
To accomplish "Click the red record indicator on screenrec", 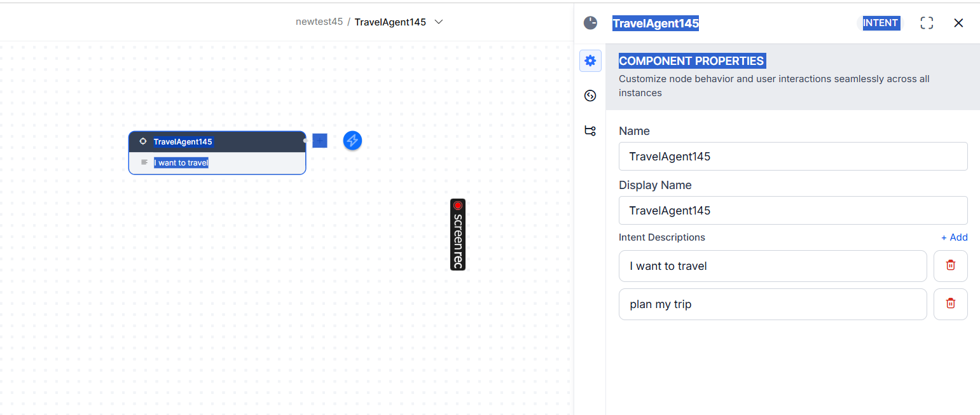I will coord(458,206).
